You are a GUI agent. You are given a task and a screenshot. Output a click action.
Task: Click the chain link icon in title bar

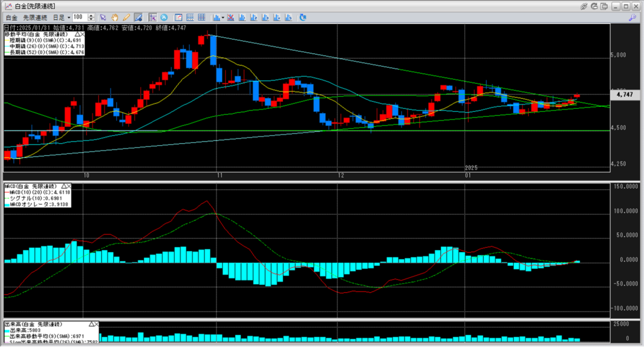point(584,6)
